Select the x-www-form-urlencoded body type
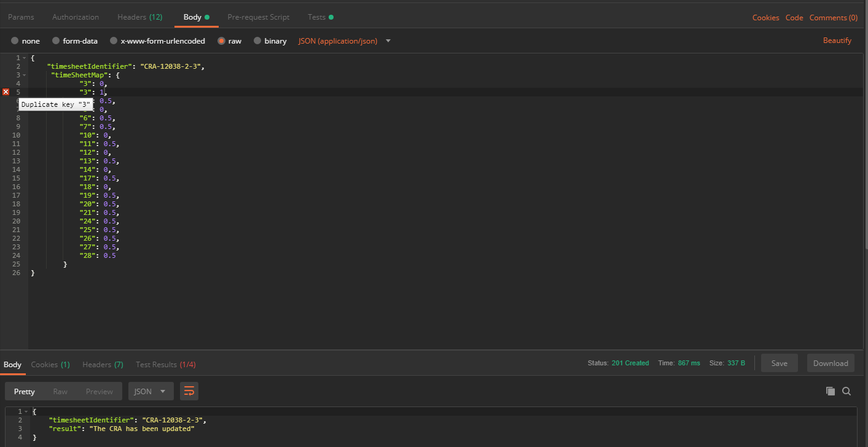The height and width of the screenshot is (447, 868). tap(159, 41)
